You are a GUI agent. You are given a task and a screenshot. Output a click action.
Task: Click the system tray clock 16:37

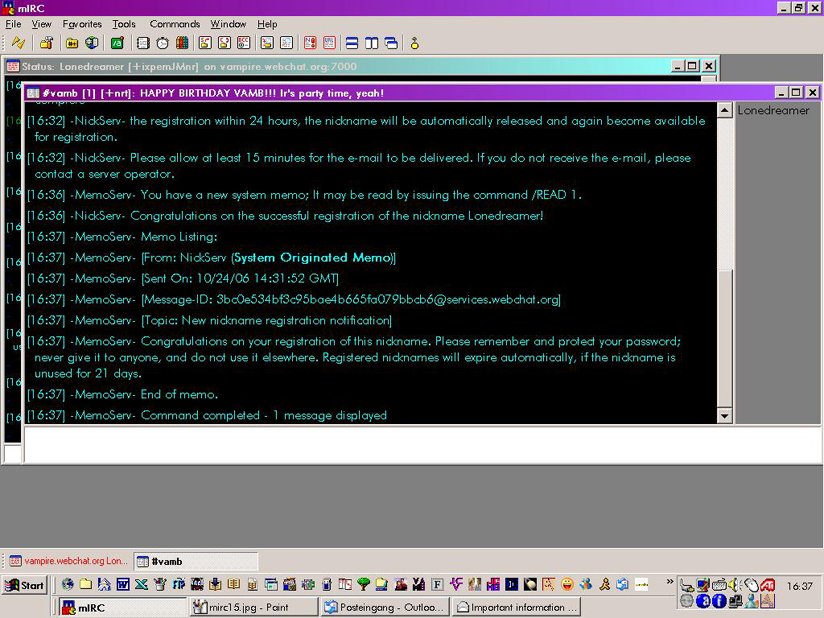799,586
